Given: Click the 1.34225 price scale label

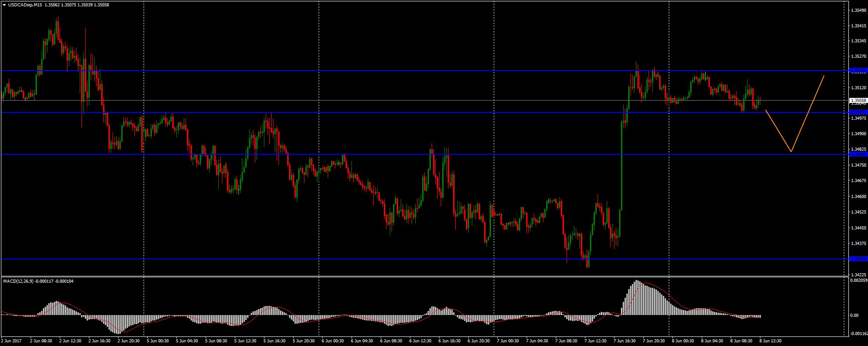Looking at the screenshot, I should coord(858,275).
